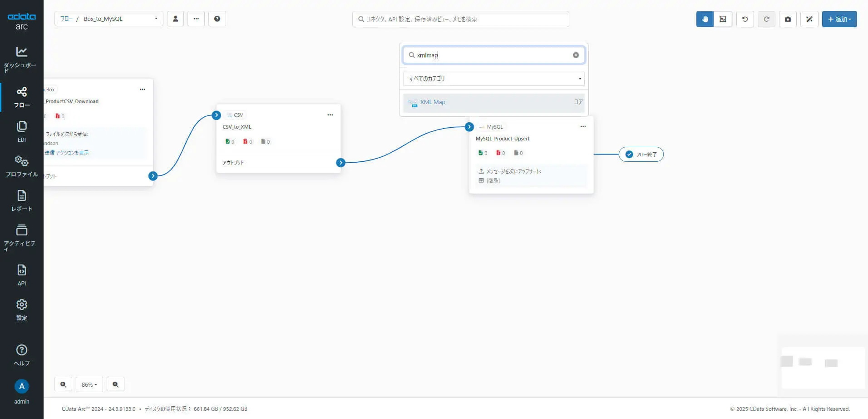
Task: Click CSV_to_XML green success count
Action: [x=230, y=142]
